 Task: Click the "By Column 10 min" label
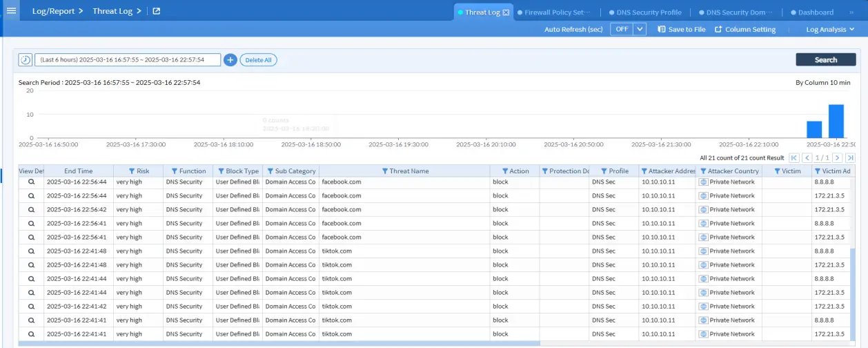pos(823,82)
